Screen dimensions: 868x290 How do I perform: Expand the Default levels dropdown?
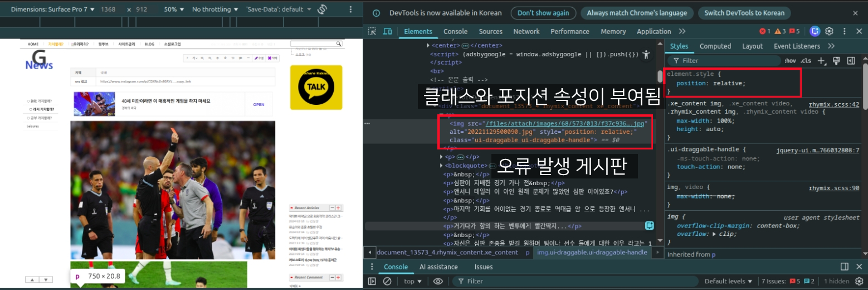pos(728,281)
